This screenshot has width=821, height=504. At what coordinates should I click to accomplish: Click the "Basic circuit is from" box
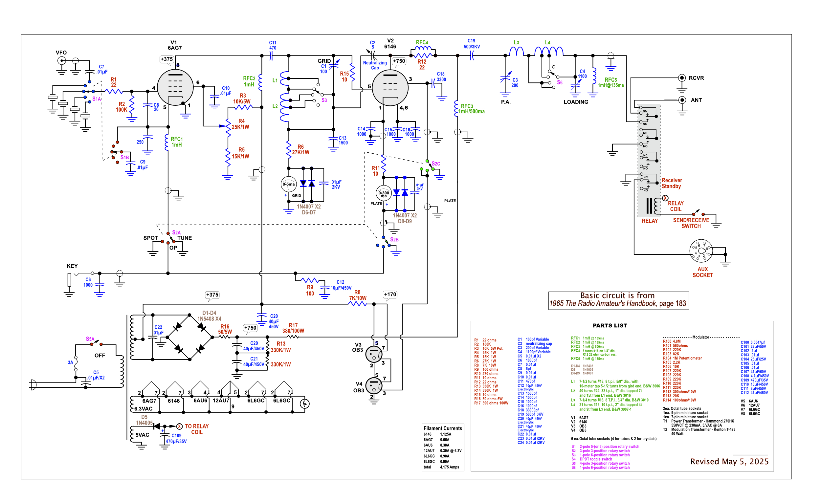pyautogui.click(x=619, y=301)
